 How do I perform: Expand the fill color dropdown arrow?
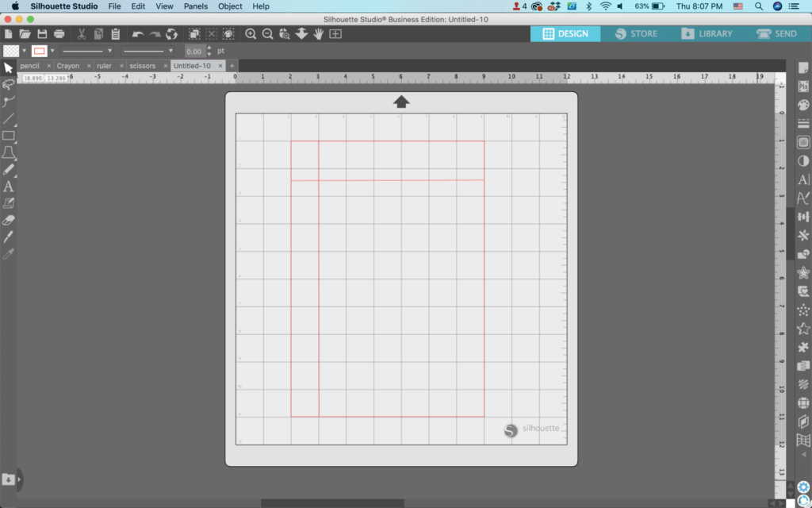coord(25,51)
